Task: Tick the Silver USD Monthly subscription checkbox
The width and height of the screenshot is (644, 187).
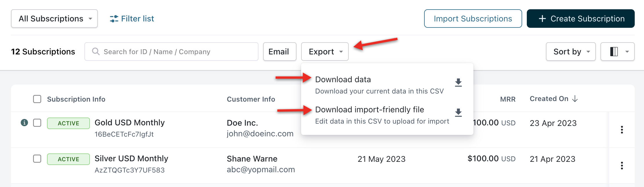Action: [x=37, y=159]
